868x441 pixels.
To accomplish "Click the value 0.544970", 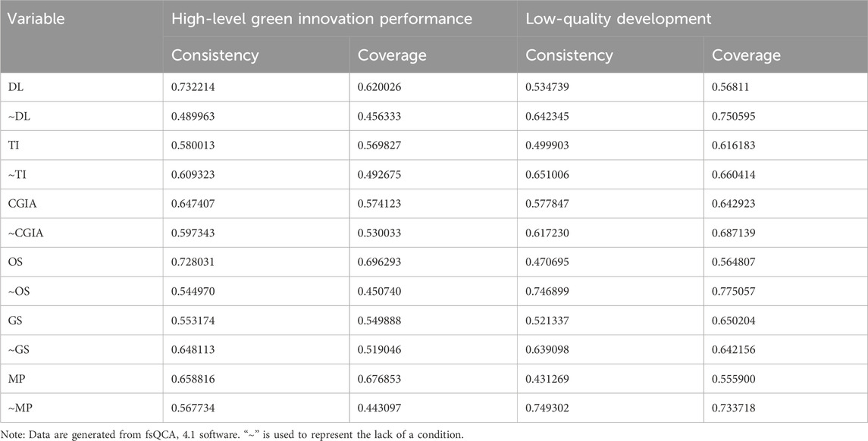I will [x=193, y=291].
